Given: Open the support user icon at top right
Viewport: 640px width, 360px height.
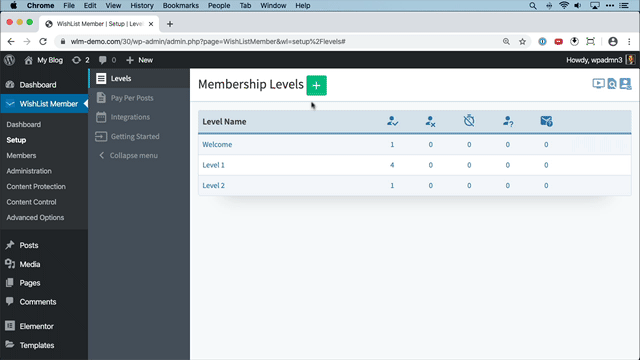Looking at the screenshot, I should 625,84.
